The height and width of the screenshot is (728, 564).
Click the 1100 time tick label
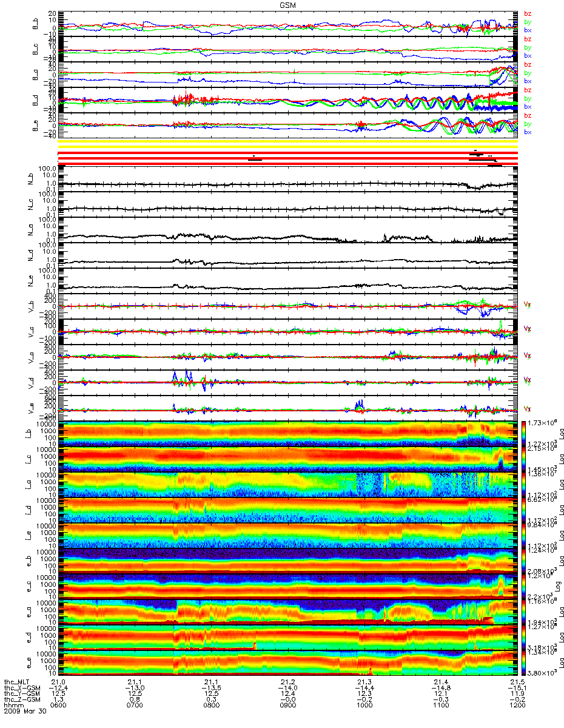coord(440,706)
